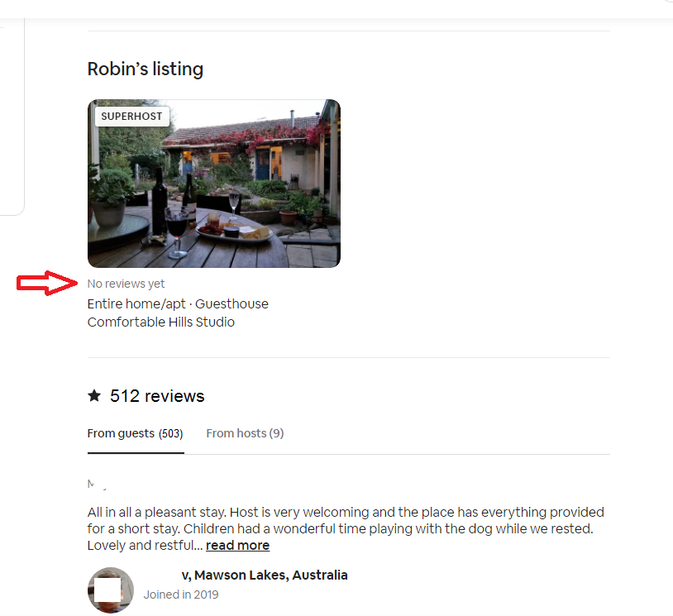Screen dimensions: 673x616
Task: Open the Comfortable Hills Studio title link
Action: [161, 322]
